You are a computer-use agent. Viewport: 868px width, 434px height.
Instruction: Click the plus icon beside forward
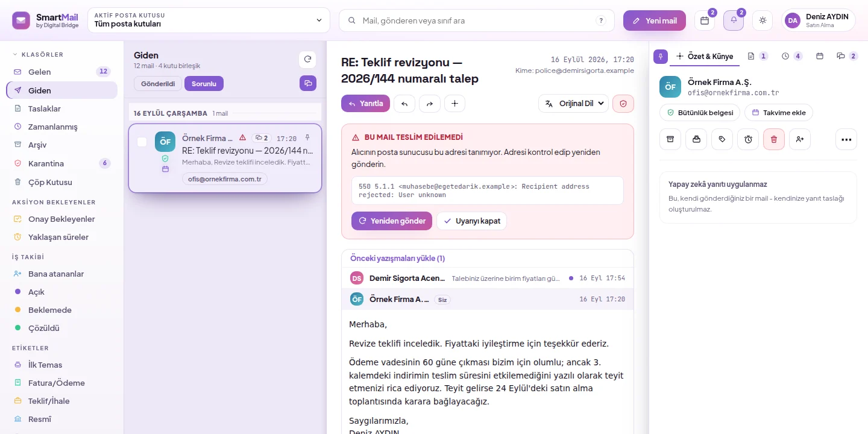tap(454, 104)
